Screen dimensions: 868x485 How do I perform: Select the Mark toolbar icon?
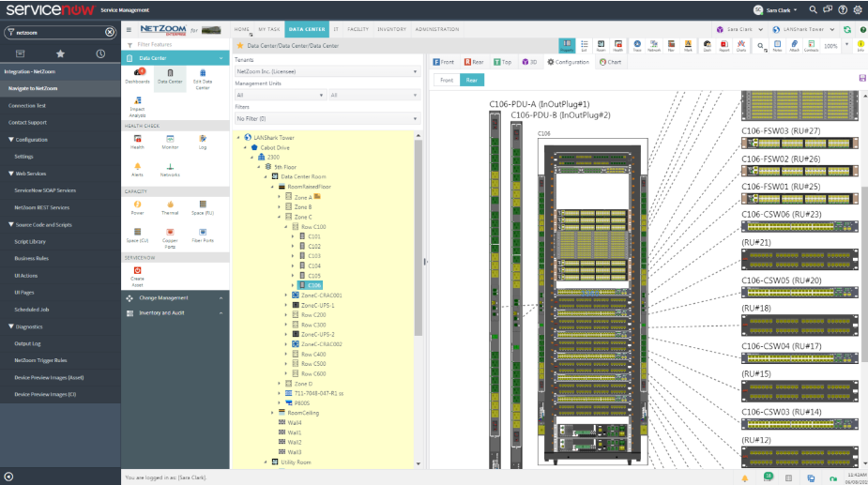coord(688,45)
